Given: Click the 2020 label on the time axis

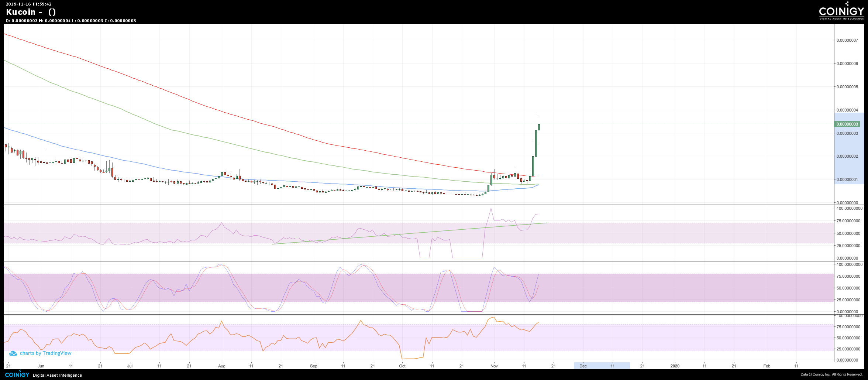Looking at the screenshot, I should 675,366.
